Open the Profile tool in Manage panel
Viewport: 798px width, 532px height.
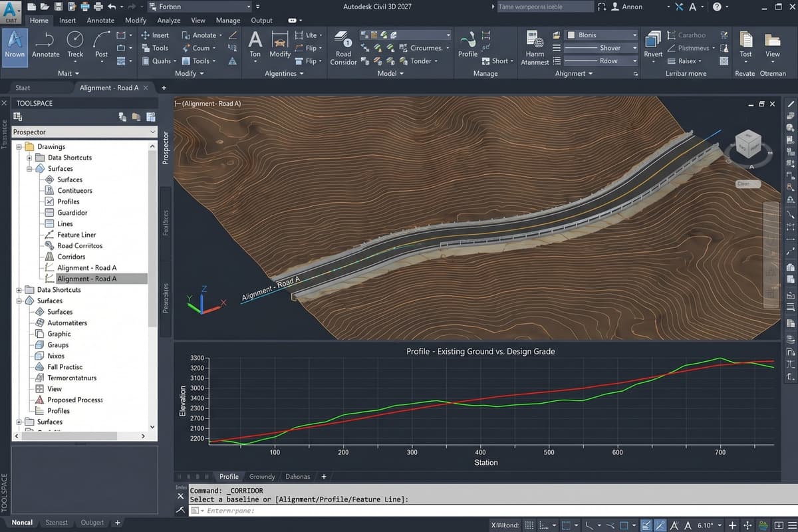[467, 45]
